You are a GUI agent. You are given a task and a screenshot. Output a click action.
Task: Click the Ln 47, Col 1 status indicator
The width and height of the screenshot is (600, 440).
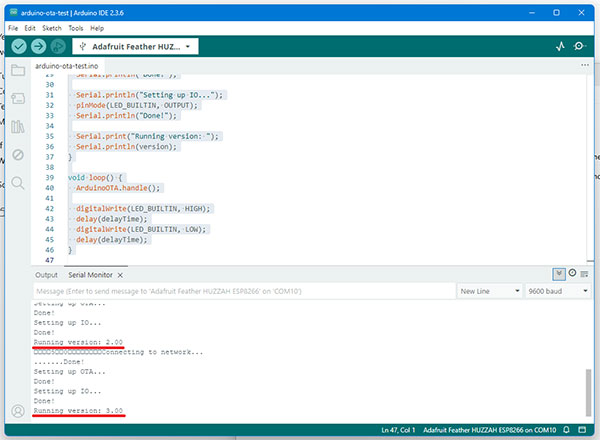click(398, 430)
